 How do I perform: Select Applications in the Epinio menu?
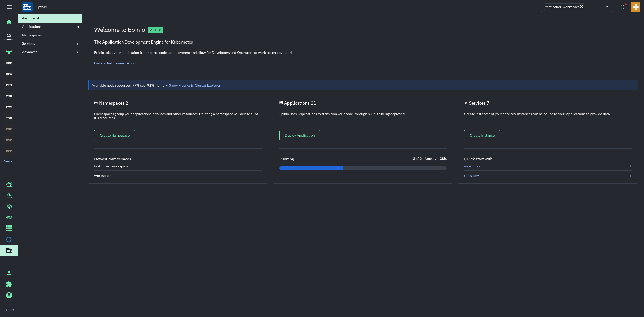click(31, 26)
